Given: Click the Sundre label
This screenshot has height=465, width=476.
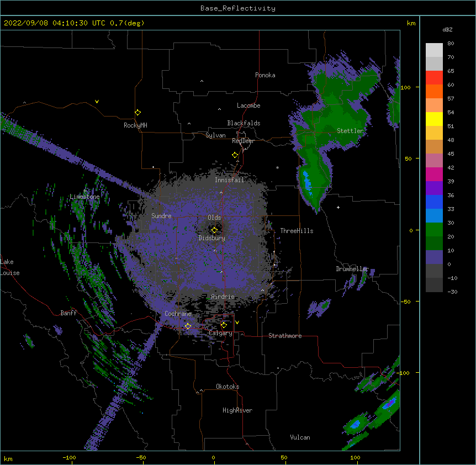Looking at the screenshot, I should click(161, 216).
